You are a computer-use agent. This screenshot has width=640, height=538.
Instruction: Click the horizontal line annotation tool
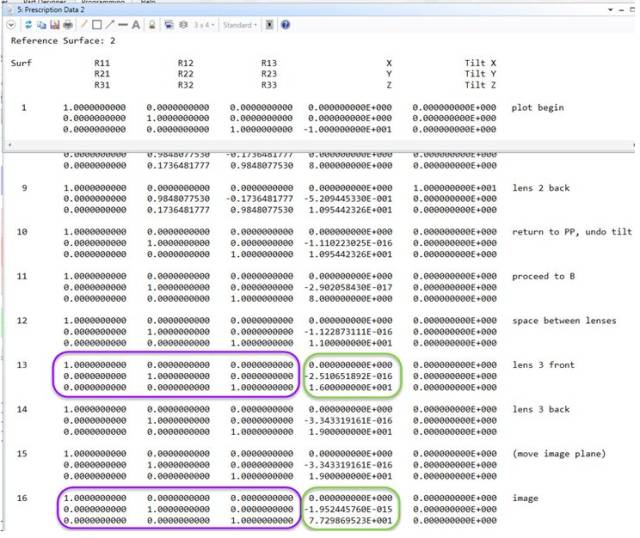tap(122, 24)
